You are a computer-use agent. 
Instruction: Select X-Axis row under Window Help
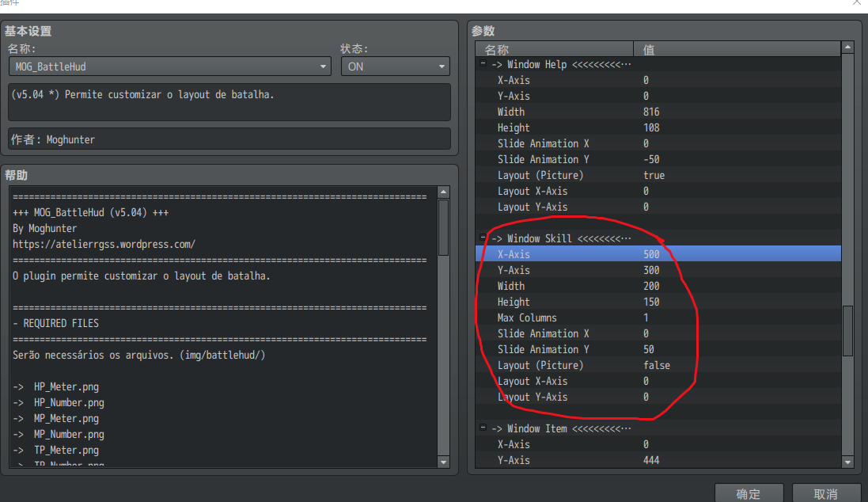pyautogui.click(x=658, y=80)
